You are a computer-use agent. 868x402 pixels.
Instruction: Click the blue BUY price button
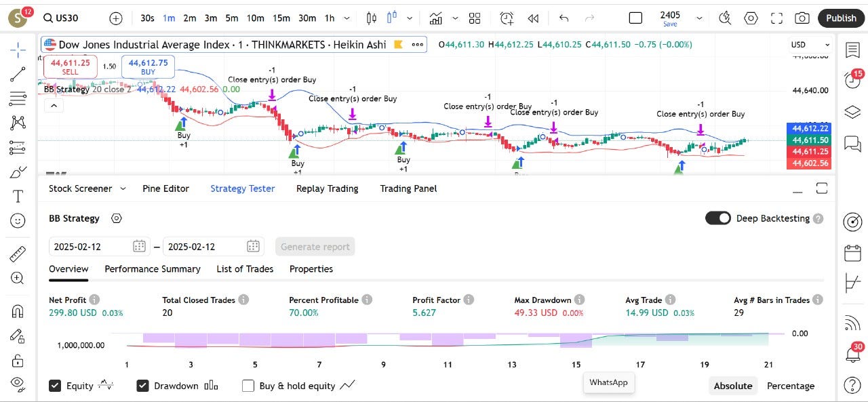pos(149,66)
